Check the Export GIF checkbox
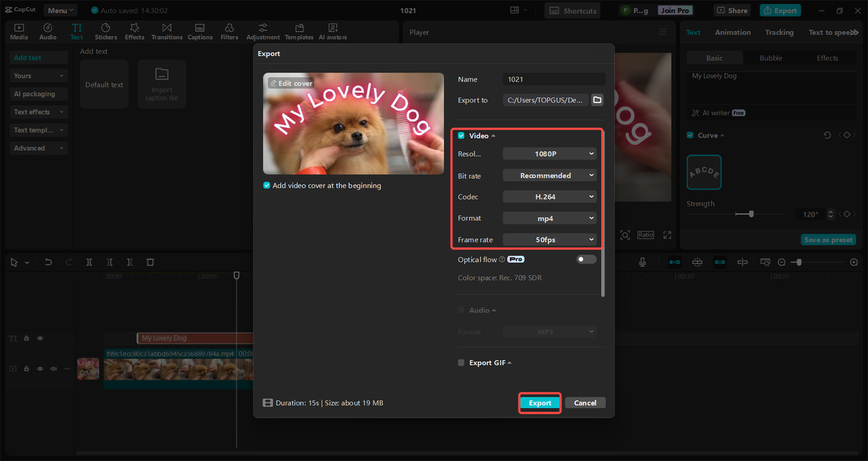This screenshot has height=461, width=868. click(461, 363)
